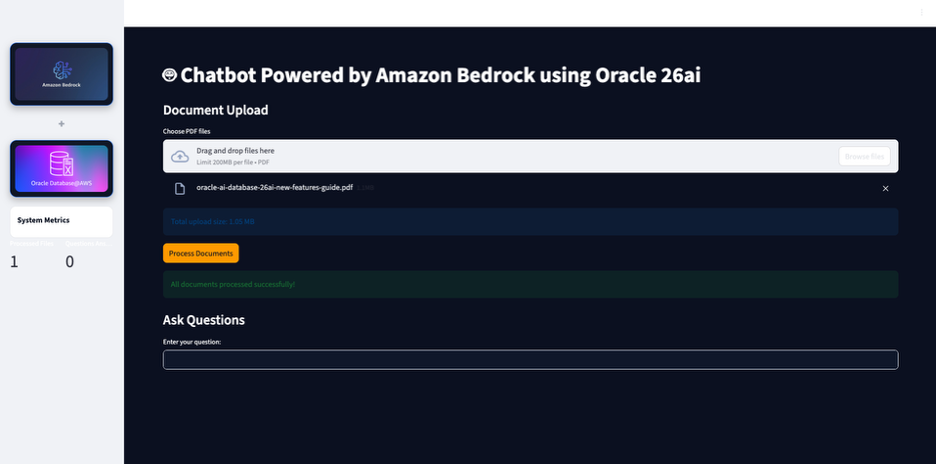936x464 pixels.
Task: Click the orange Process Documents button
Action: 201,253
